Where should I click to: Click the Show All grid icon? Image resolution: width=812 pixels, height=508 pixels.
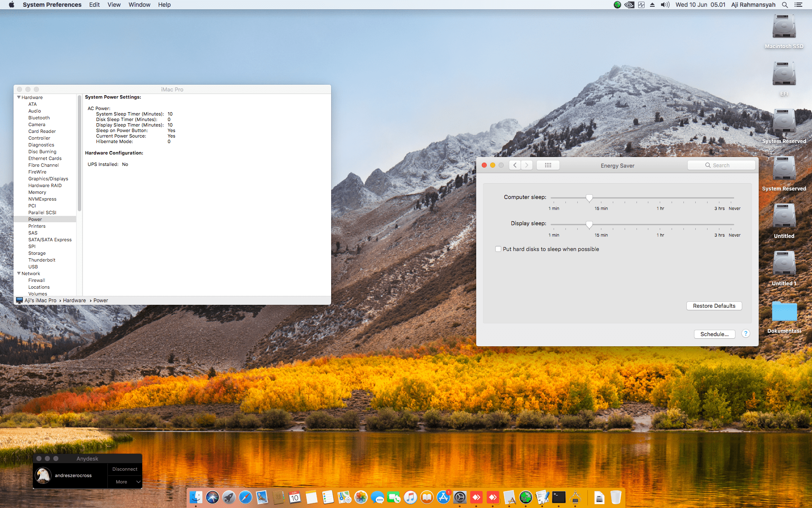click(548, 165)
